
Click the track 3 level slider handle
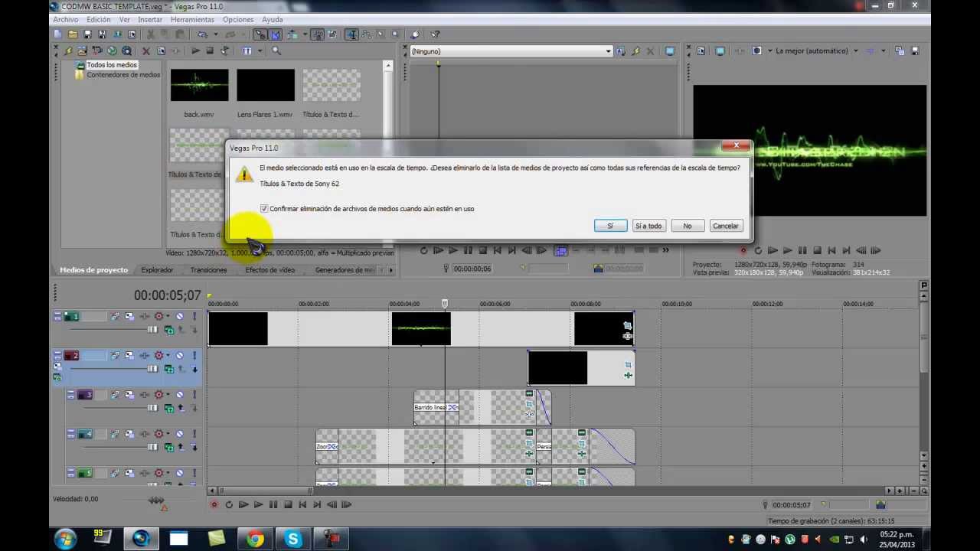(x=152, y=408)
